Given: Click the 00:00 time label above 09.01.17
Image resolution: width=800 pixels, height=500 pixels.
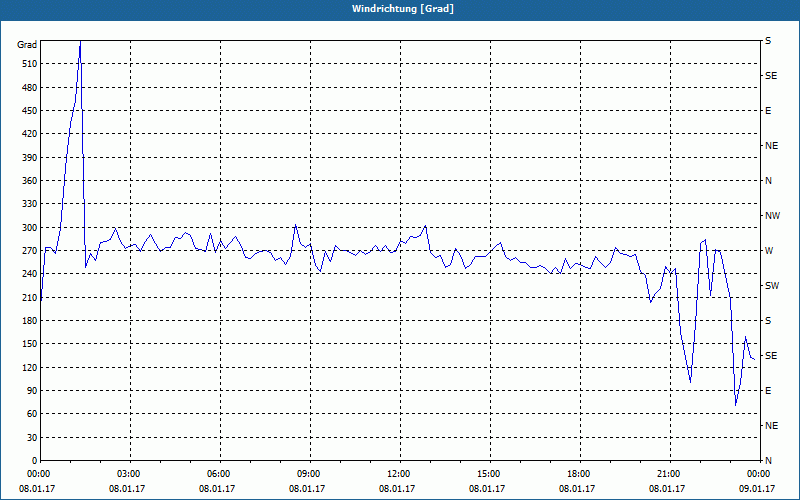Looking at the screenshot, I should point(759,474).
